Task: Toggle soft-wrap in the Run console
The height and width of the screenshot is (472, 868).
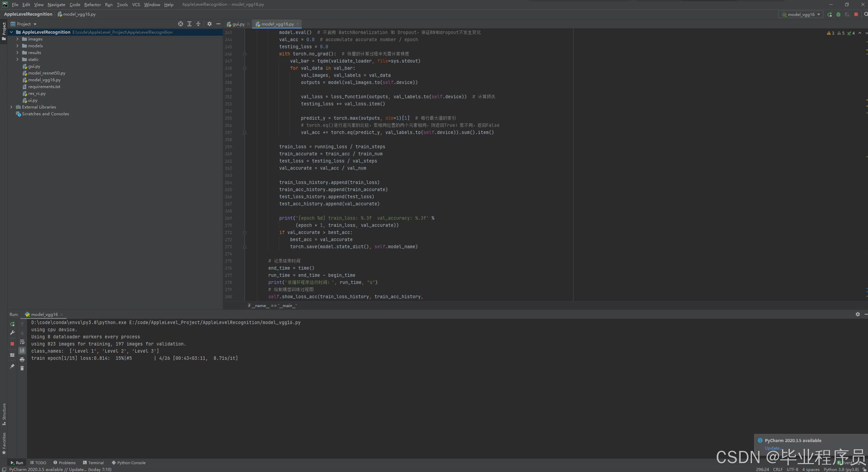Action: point(22,342)
